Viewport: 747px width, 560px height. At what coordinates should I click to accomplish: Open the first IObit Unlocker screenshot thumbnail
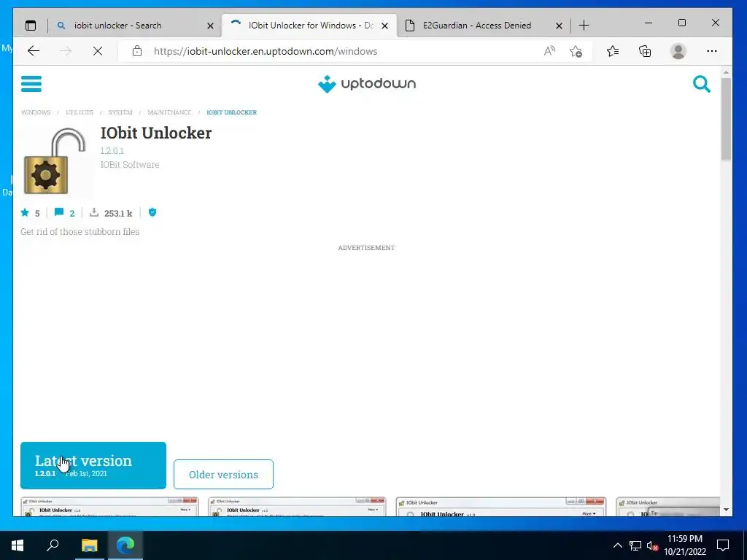click(x=109, y=507)
